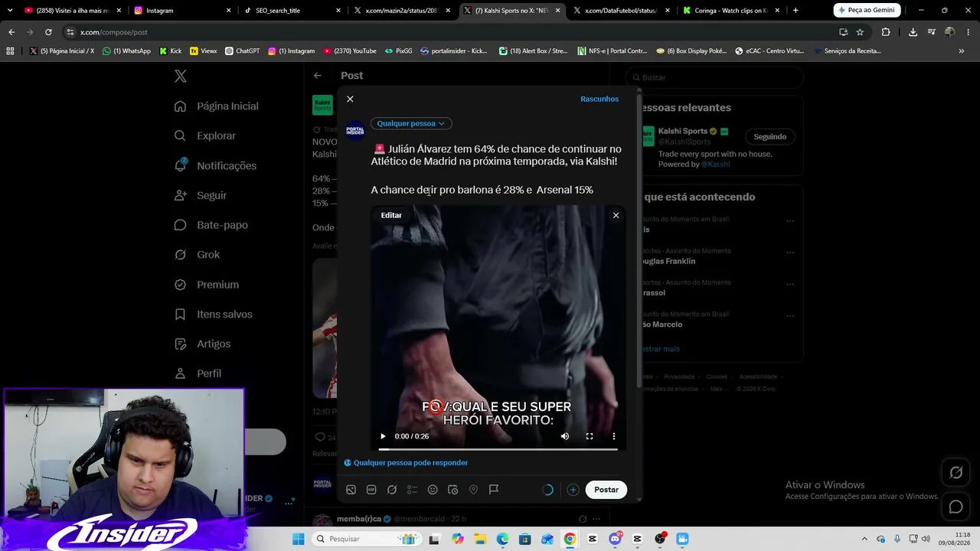Viewport: 980px width, 551px height.
Task: Open X logo home
Action: pos(181,76)
